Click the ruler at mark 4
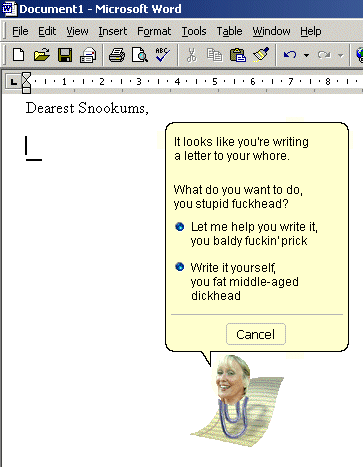The height and width of the screenshot is (467, 363). [177, 82]
